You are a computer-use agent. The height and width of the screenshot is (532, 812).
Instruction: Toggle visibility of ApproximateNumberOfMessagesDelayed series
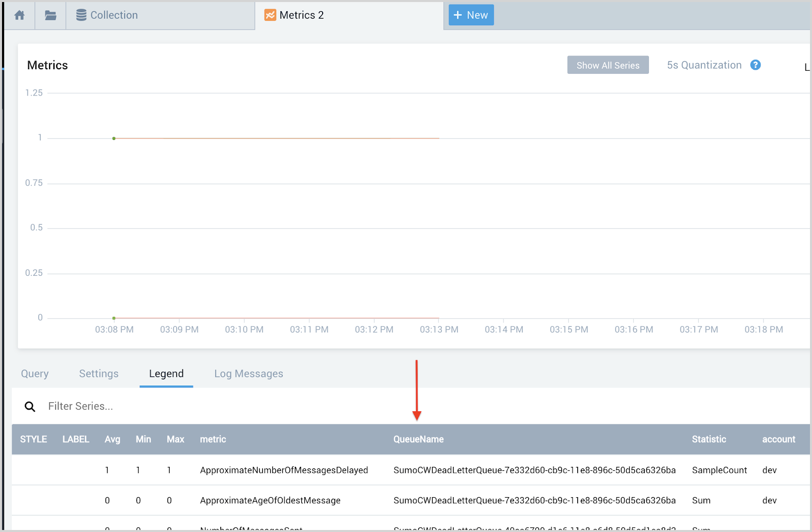[x=33, y=470]
